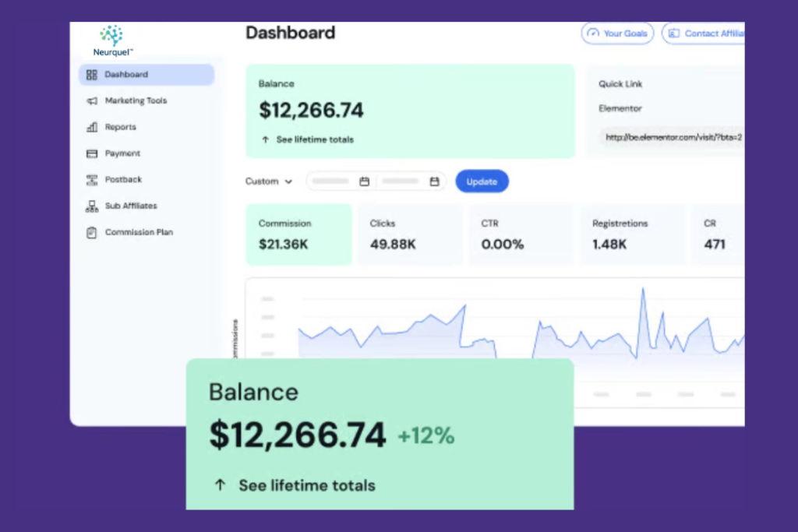Open the start date calendar picker
The height and width of the screenshot is (532, 798).
[364, 181]
